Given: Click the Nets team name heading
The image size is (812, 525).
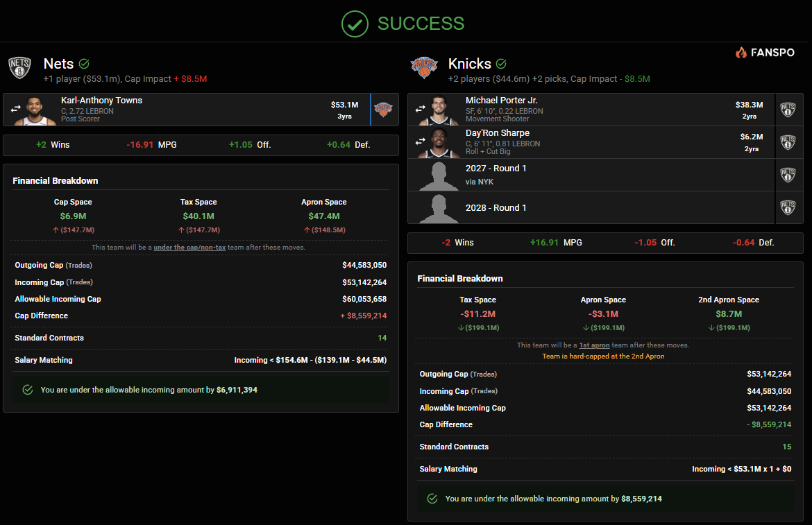Looking at the screenshot, I should coord(58,64).
